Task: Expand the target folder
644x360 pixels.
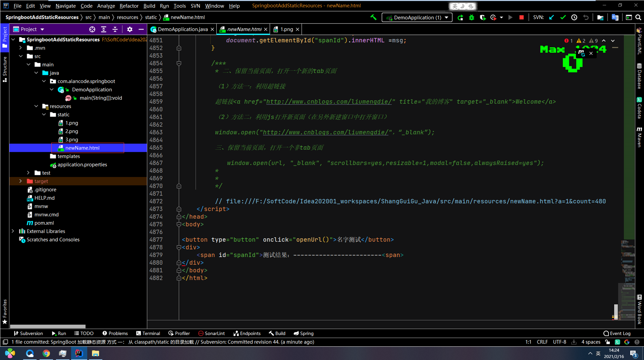Action: 21,181
